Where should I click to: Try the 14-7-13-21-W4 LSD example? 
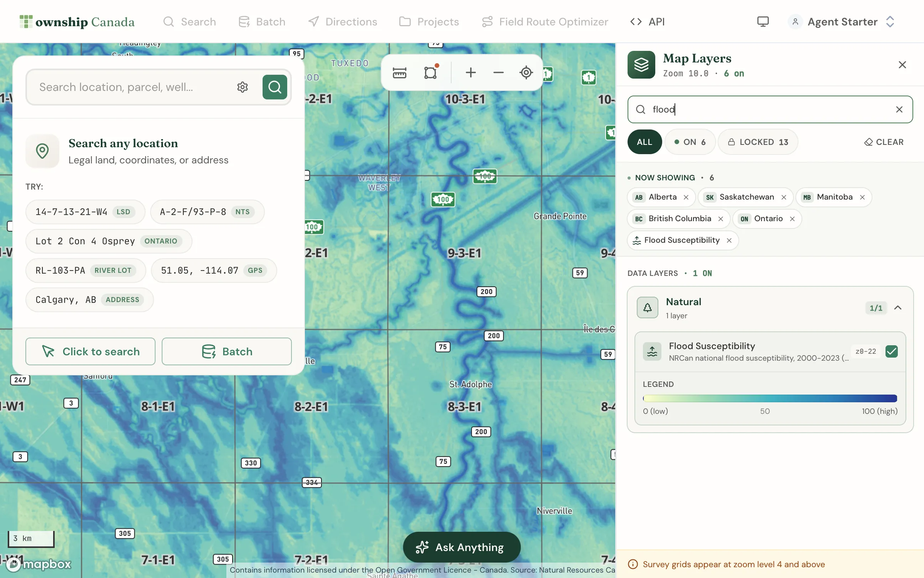(x=85, y=212)
